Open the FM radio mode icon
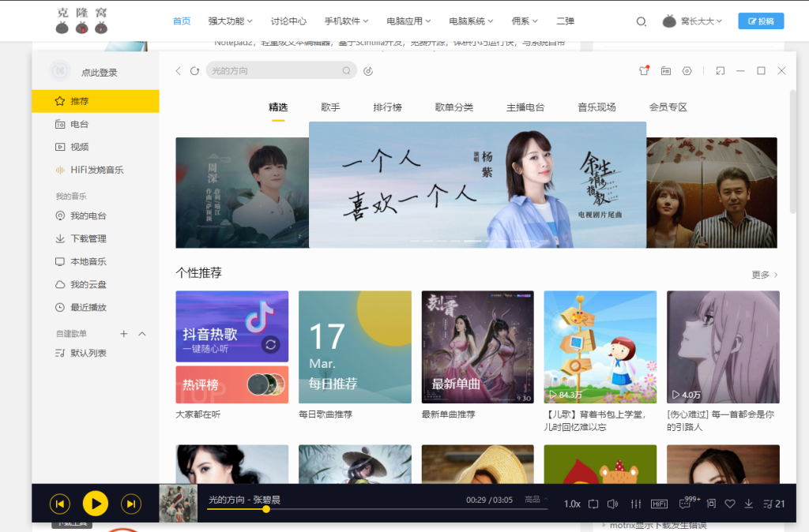Screen dimensions: 809x532 click(x=666, y=70)
